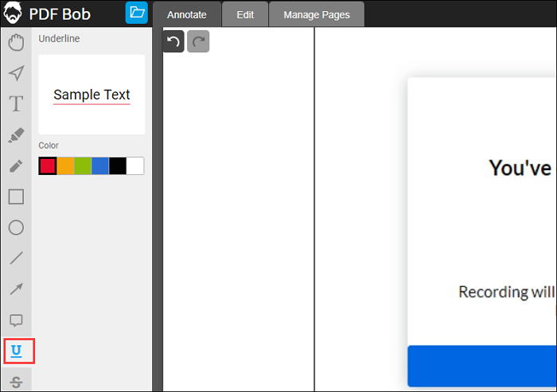557x392 pixels.
Task: Click the Redo button
Action: coord(198,41)
